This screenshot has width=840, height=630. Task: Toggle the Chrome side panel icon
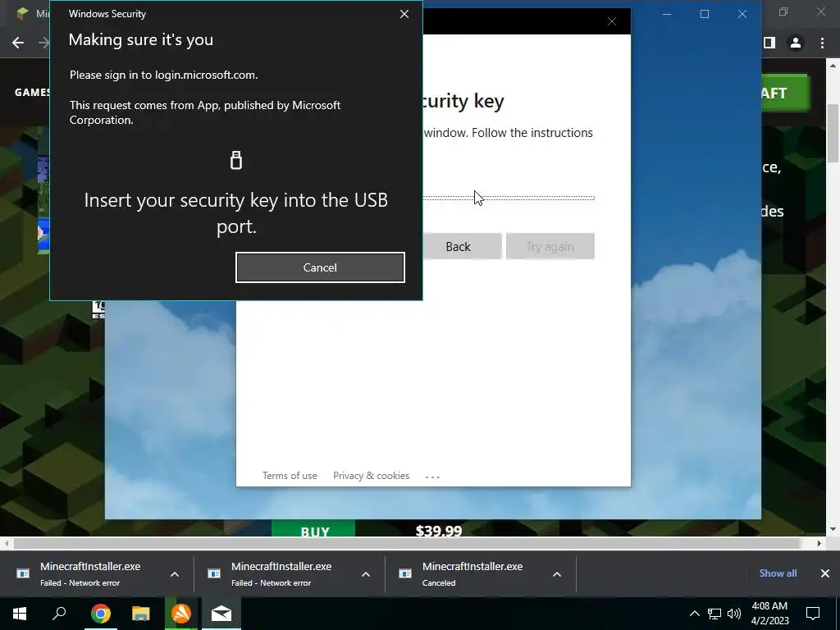pos(769,43)
